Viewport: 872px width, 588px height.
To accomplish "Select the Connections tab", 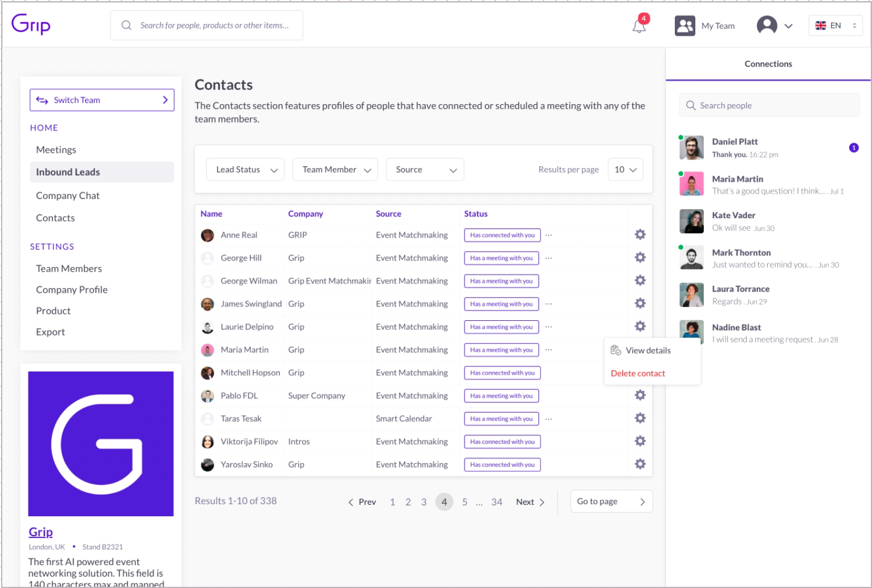I will [x=768, y=64].
